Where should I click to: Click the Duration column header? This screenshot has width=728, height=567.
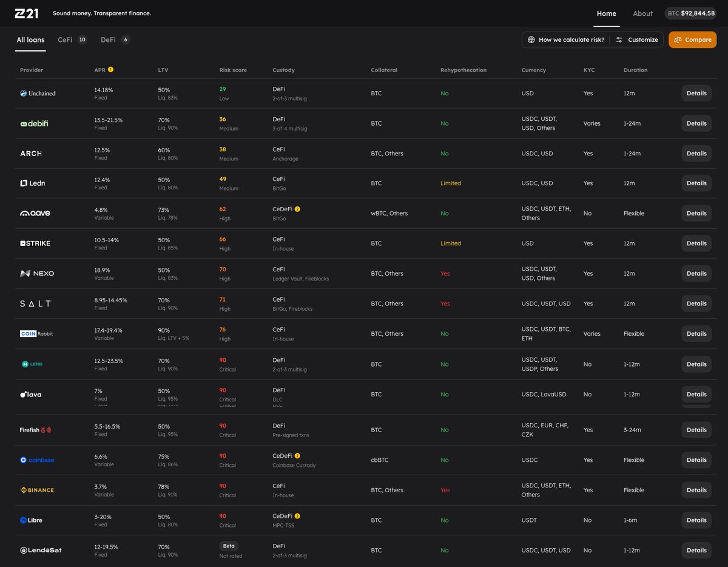(x=635, y=70)
